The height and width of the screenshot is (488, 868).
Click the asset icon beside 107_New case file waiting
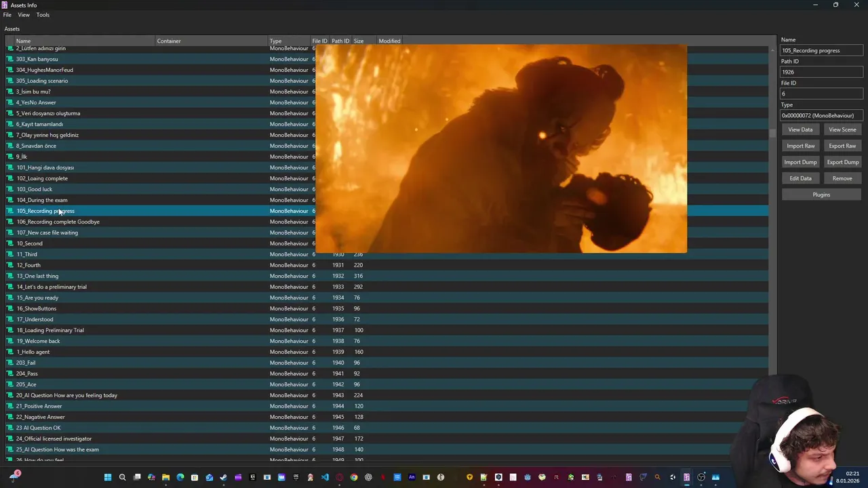[10, 232]
